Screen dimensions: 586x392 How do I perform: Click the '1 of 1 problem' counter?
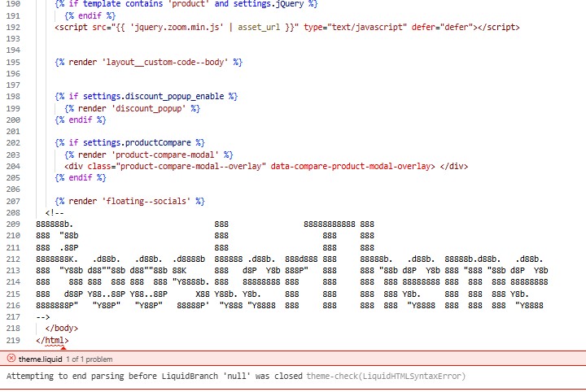90,359
